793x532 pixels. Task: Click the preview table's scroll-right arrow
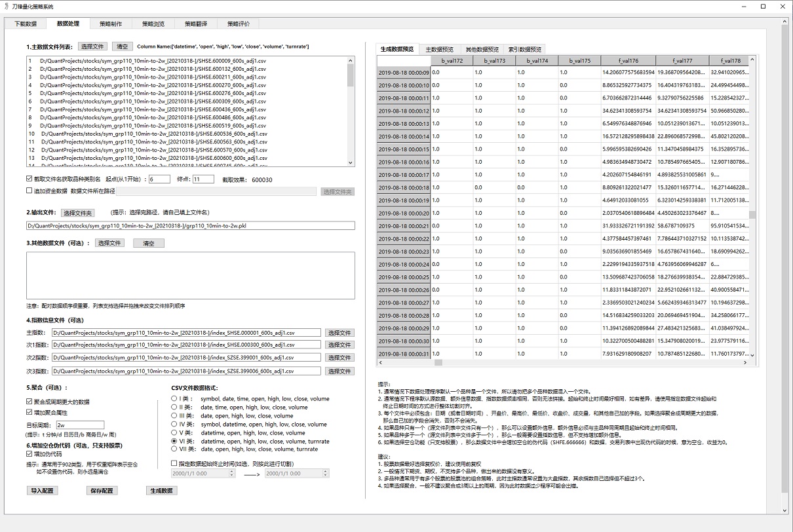pos(745,362)
